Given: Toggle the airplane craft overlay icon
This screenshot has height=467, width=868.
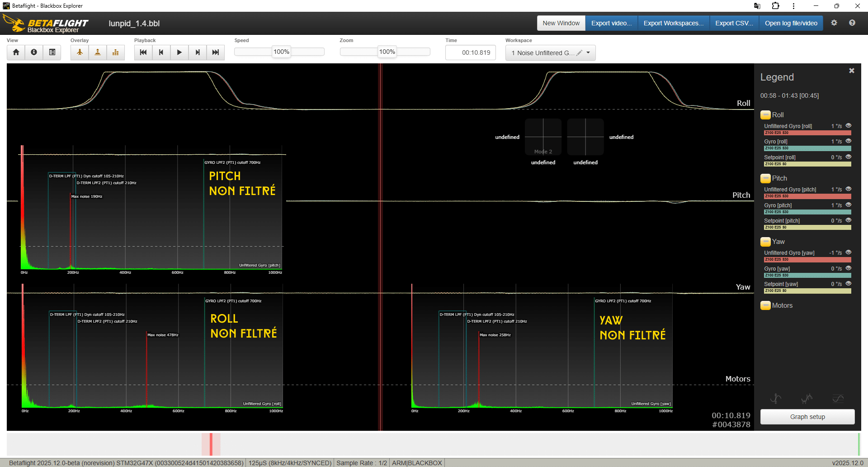Looking at the screenshot, I should click(80, 52).
